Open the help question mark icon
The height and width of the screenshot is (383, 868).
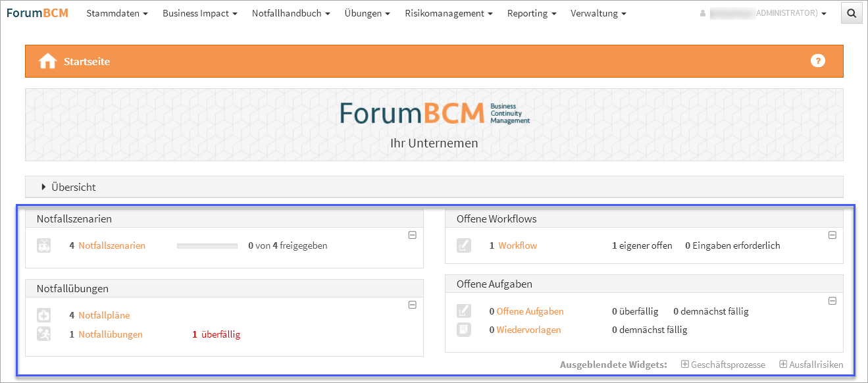(817, 61)
